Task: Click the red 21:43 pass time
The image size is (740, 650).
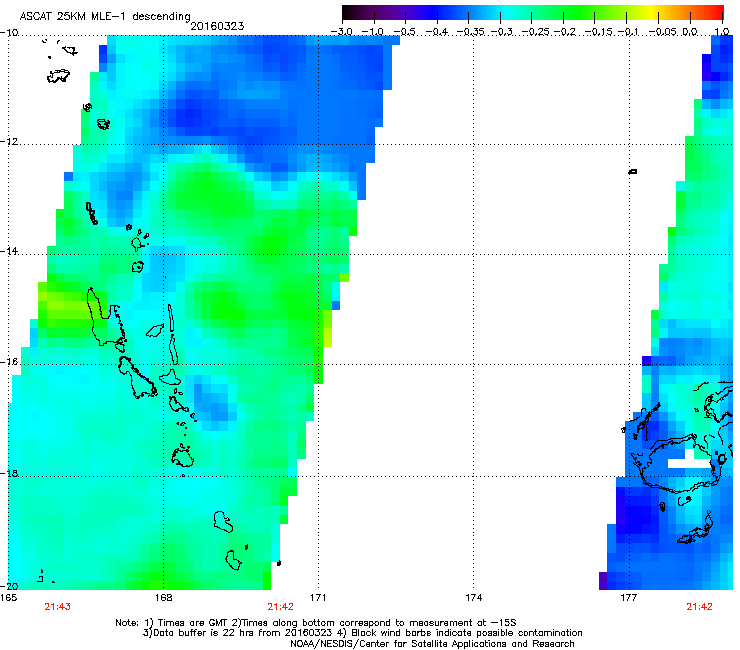Action: pos(58,607)
